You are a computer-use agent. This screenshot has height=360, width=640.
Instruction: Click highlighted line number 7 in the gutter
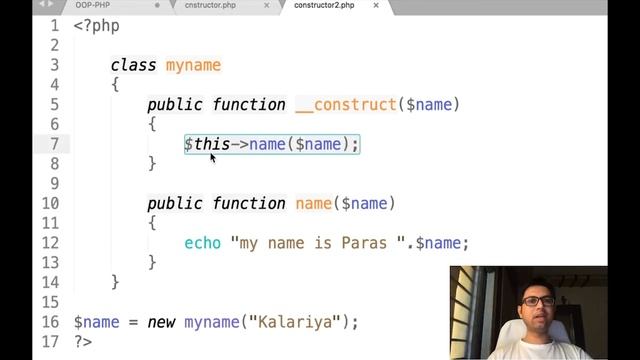[55, 144]
